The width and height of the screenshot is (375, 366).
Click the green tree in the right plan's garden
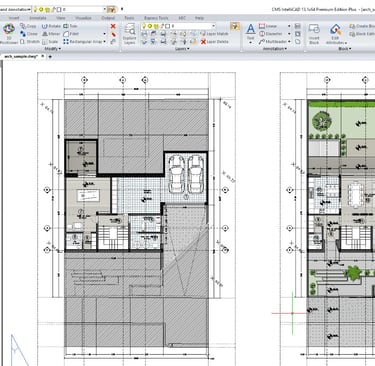(x=322, y=121)
